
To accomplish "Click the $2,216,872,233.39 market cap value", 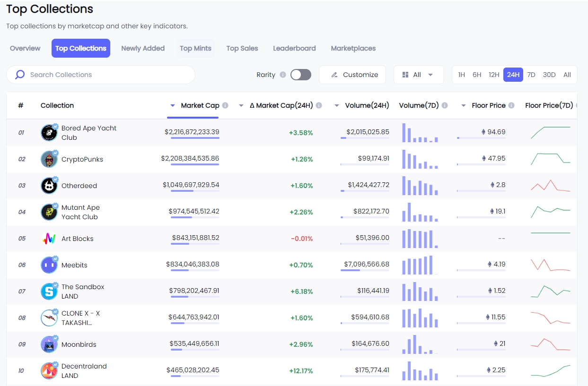I will [x=192, y=132].
